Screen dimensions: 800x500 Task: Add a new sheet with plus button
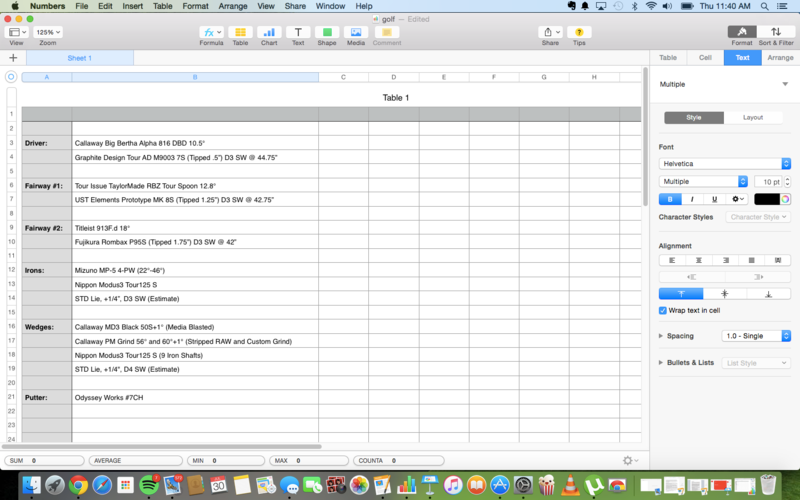(13, 58)
